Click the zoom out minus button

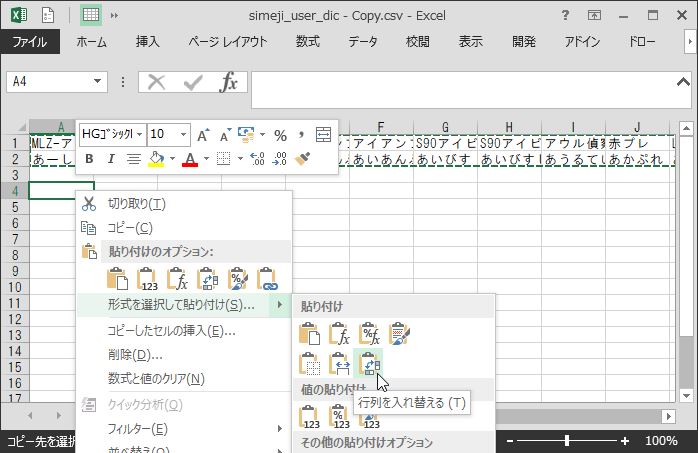click(x=511, y=441)
